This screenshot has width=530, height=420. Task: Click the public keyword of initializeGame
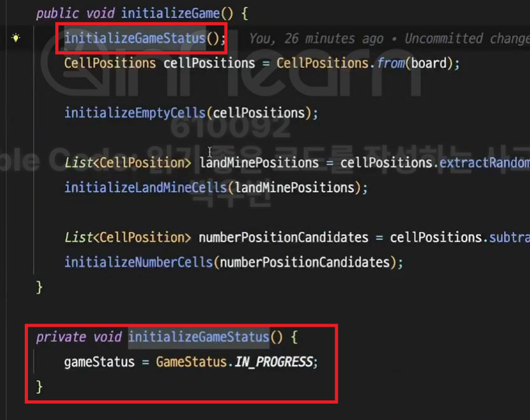point(58,14)
